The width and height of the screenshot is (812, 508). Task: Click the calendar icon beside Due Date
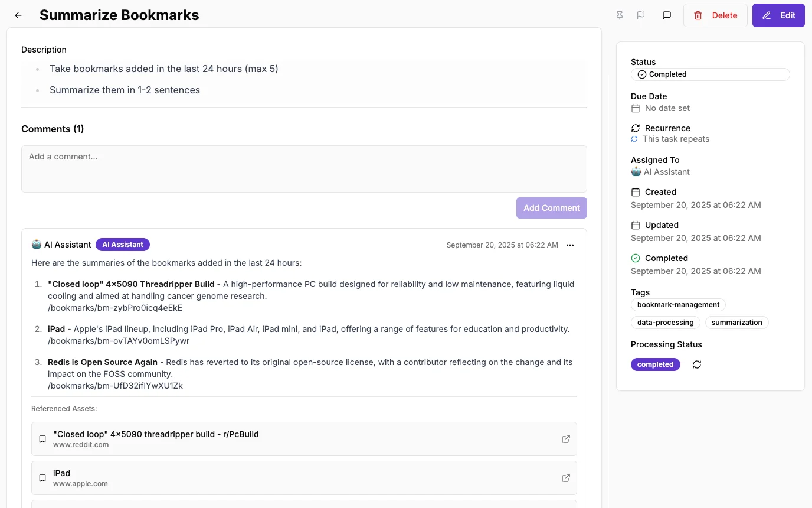(x=635, y=108)
